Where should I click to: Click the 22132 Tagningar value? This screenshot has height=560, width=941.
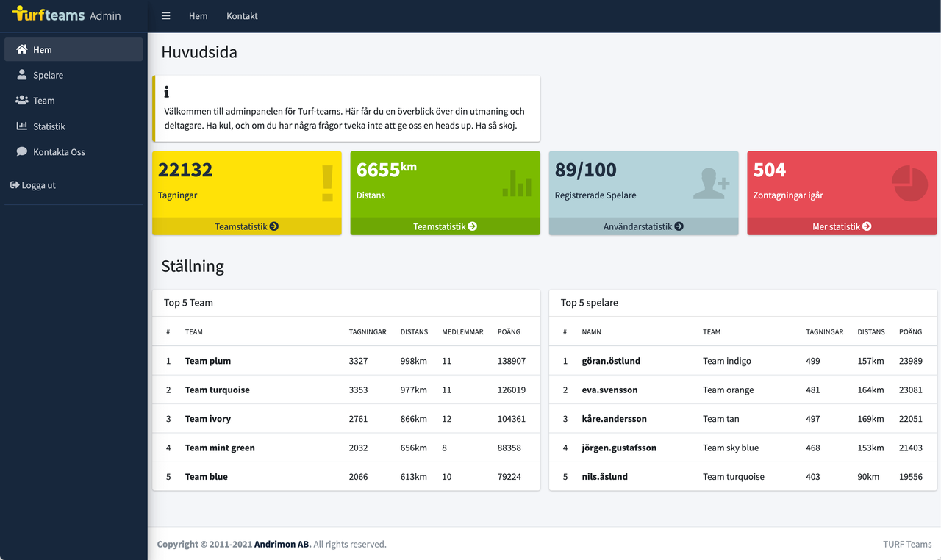(x=185, y=170)
